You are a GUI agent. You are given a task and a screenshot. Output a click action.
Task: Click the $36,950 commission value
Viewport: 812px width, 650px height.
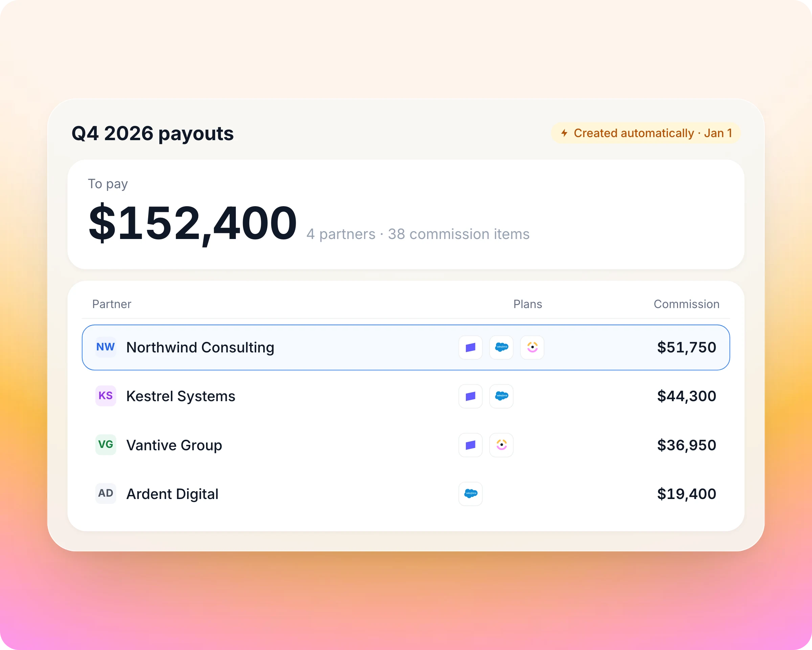pyautogui.click(x=686, y=445)
